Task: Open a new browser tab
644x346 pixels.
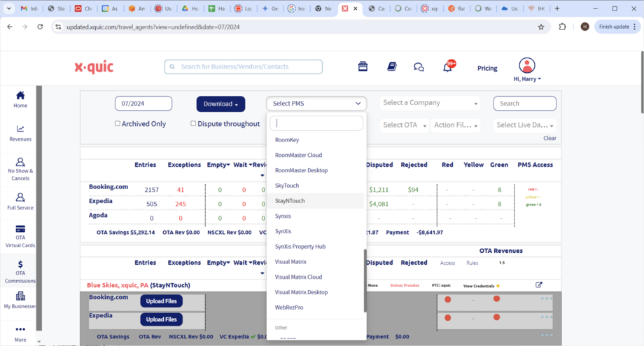Action: [x=557, y=8]
